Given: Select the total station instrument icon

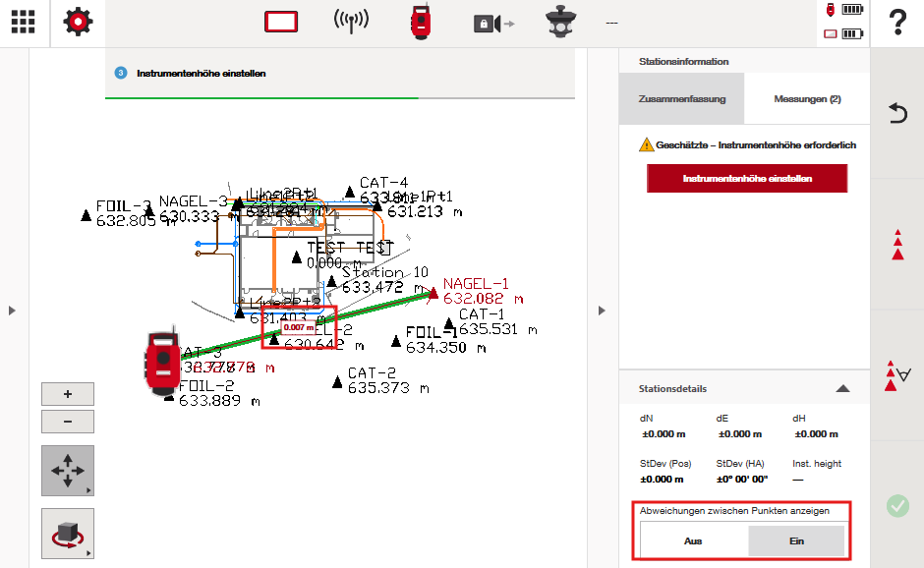Looking at the screenshot, I should 422,23.
